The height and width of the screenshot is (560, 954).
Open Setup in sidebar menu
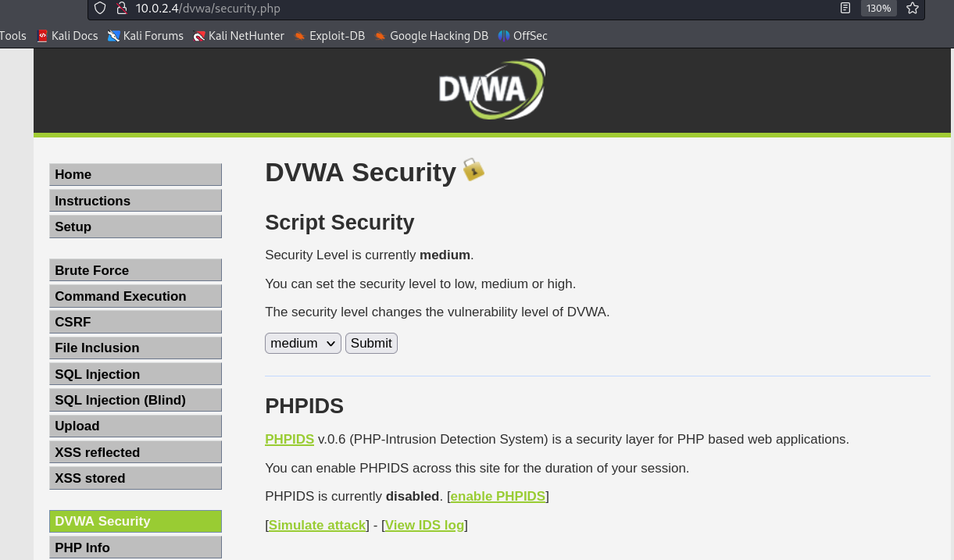click(x=135, y=226)
